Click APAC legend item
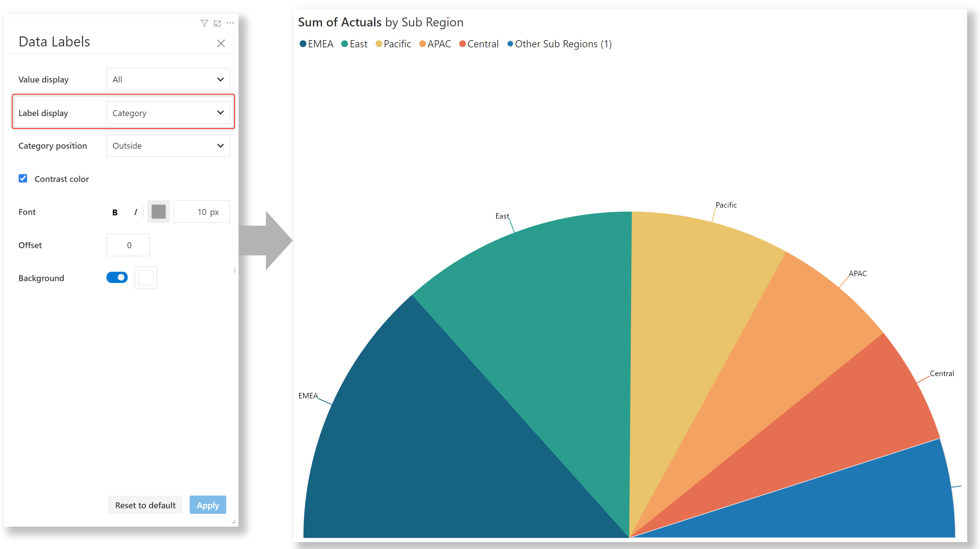The height and width of the screenshot is (549, 980). (x=435, y=44)
